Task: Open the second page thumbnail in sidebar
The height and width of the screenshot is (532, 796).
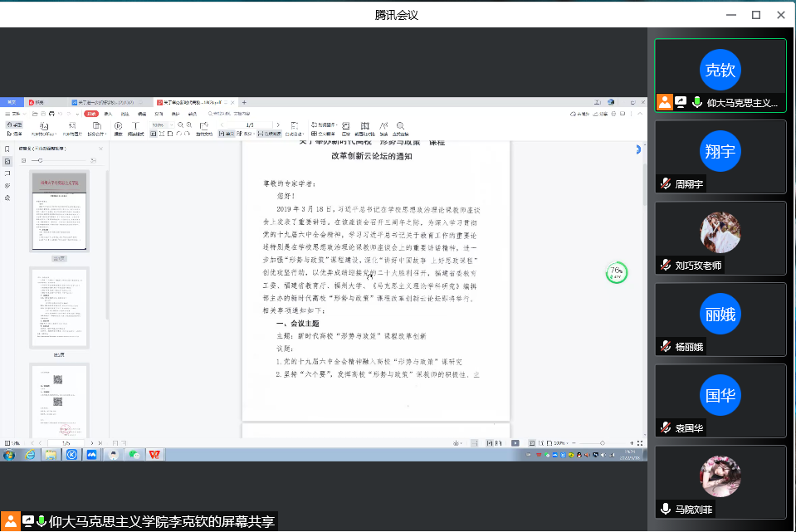Action: [x=59, y=307]
